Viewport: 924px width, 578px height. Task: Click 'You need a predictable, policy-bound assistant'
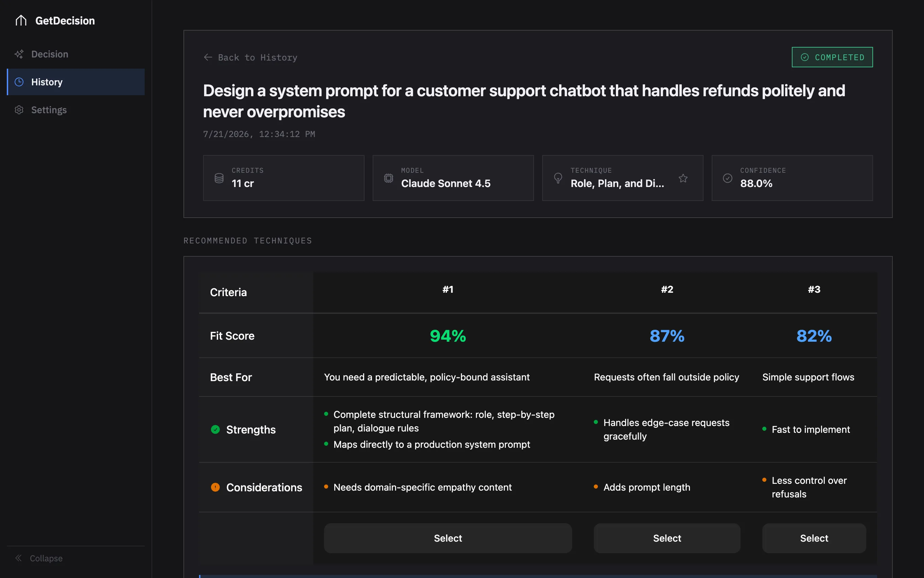click(427, 377)
